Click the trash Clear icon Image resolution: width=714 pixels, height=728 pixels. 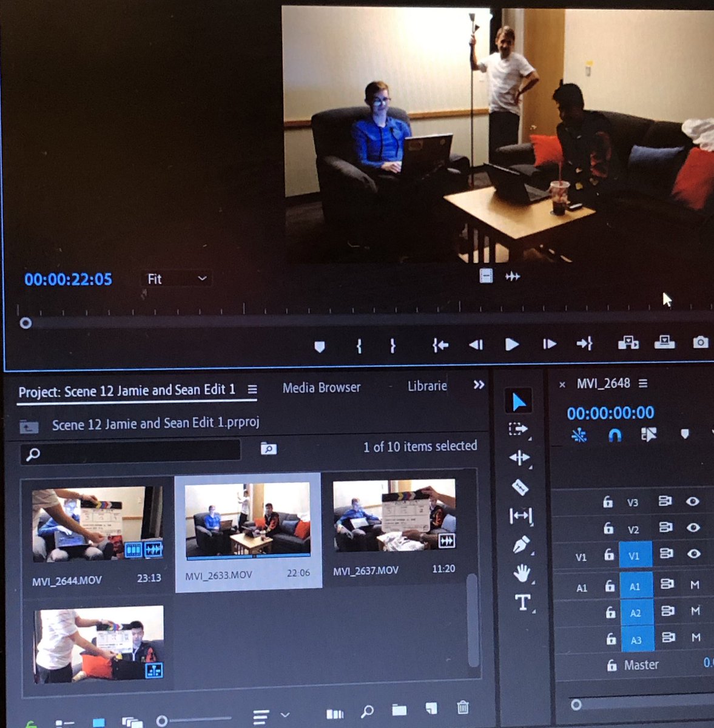tap(463, 707)
